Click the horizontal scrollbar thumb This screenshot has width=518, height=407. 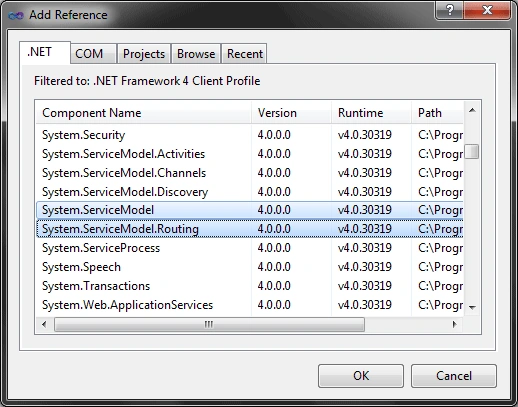(209, 324)
